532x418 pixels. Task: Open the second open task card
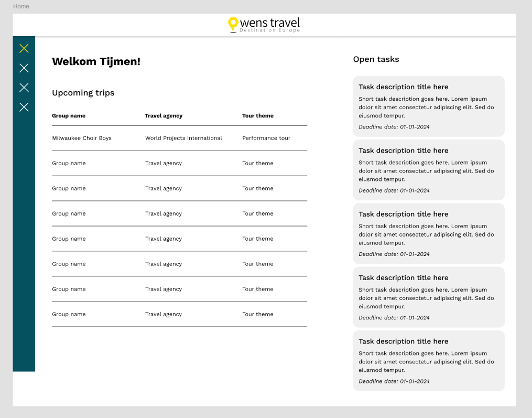[429, 170]
